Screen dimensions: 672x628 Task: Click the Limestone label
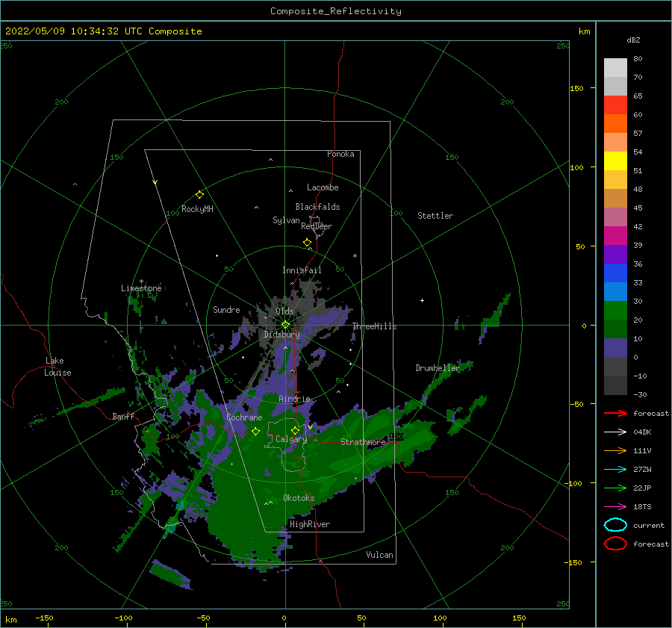(141, 288)
